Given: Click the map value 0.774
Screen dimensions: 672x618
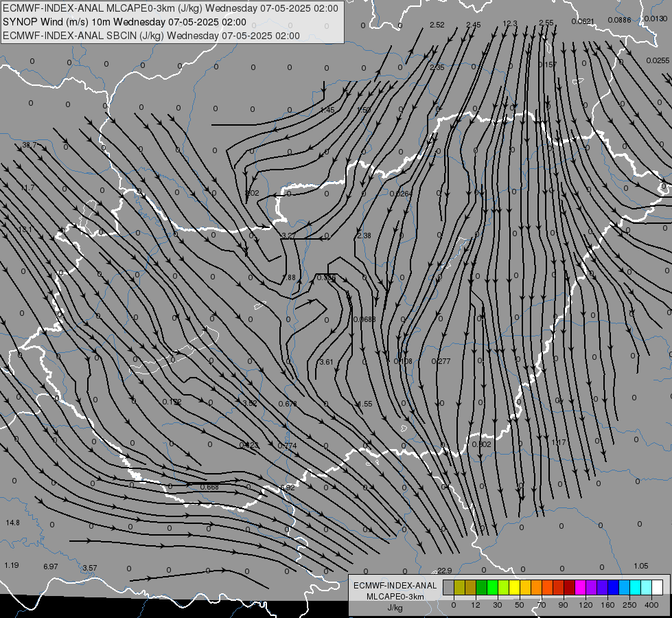Looking at the screenshot, I should click(x=287, y=446).
